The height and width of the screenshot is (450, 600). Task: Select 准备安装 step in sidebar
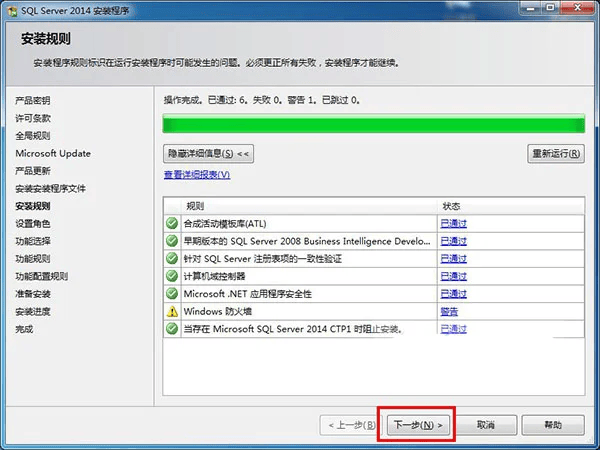(33, 294)
